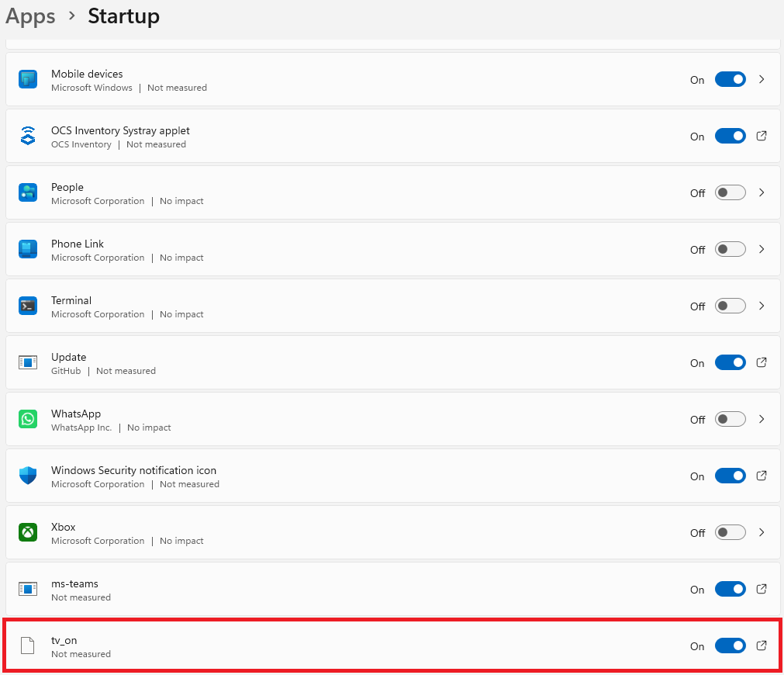This screenshot has height=675, width=784.
Task: Expand People app settings chevron
Action: pyautogui.click(x=762, y=192)
